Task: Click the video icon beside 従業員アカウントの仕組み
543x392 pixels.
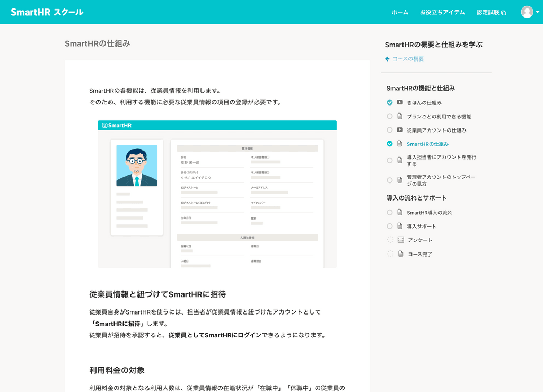Action: coord(399,130)
